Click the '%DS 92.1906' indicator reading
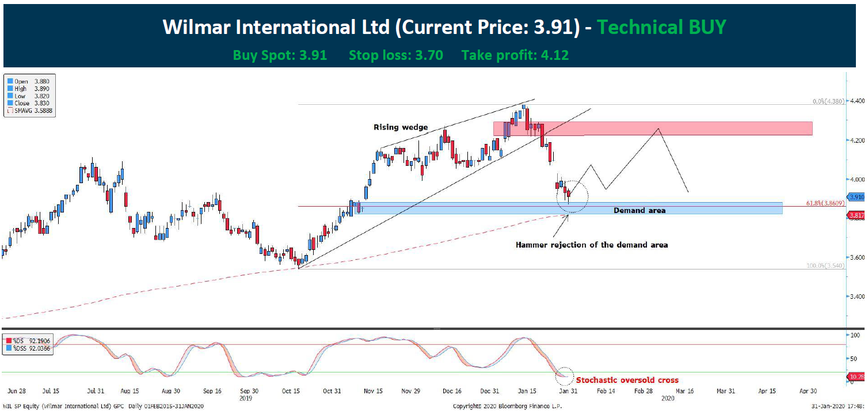The height and width of the screenshot is (414, 868). pyautogui.click(x=32, y=341)
